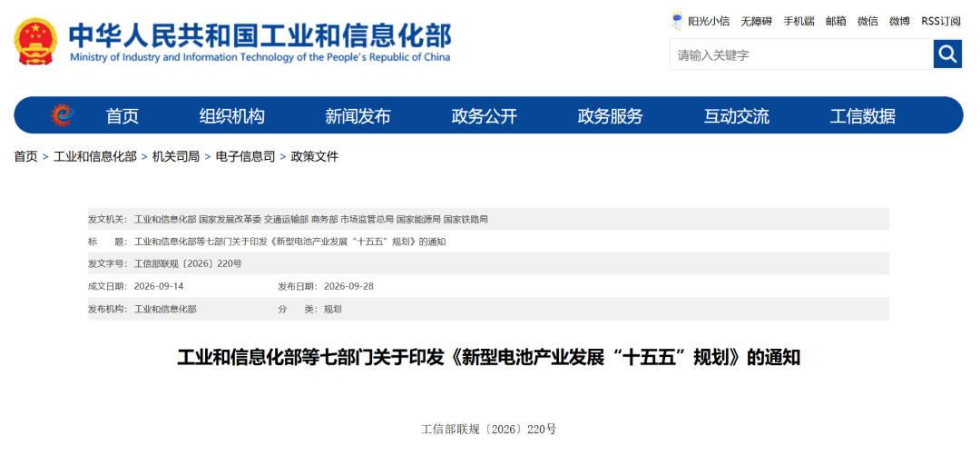Image resolution: width=980 pixels, height=455 pixels.
Task: Select the 发文机关 row listing seven departments
Action: click(x=488, y=219)
